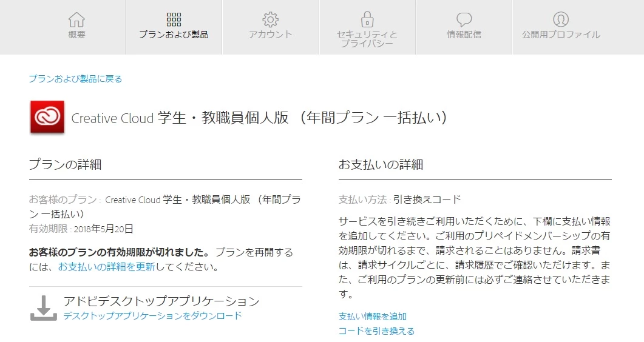The width and height of the screenshot is (644, 342).
Task: Click the 支払い情報を追加 link
Action: [x=373, y=317]
